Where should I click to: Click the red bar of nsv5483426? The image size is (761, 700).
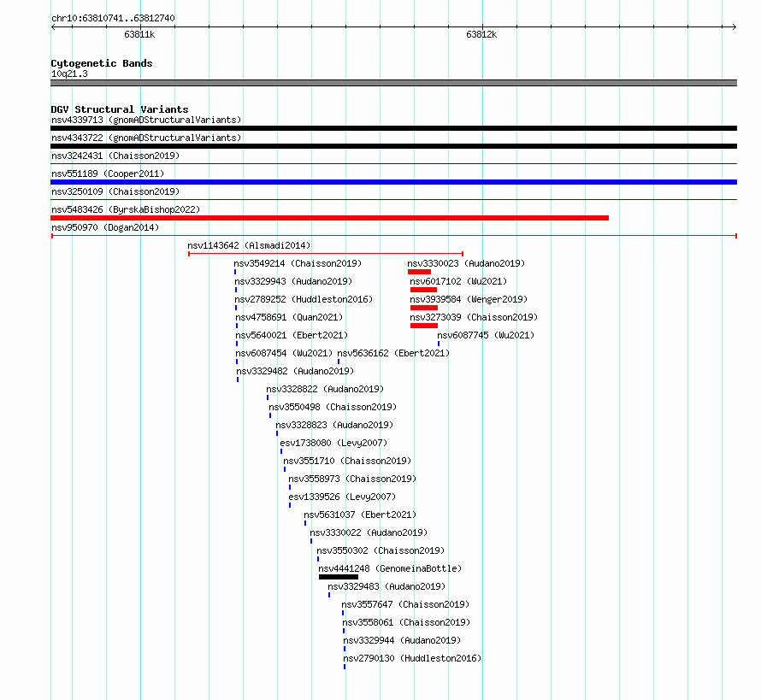[x=329, y=218]
